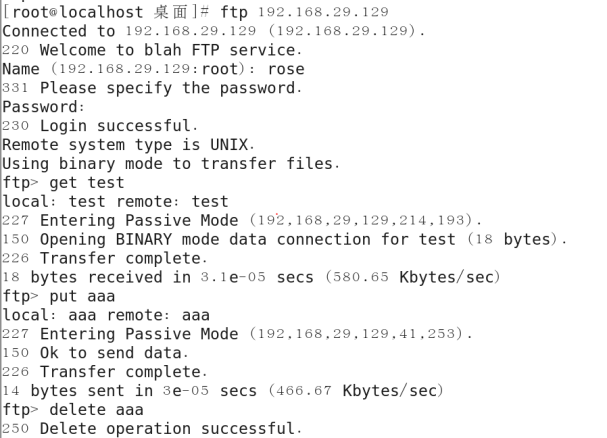607x438 pixels.
Task: Click the "230 Login successful" message
Action: [x=99, y=126]
